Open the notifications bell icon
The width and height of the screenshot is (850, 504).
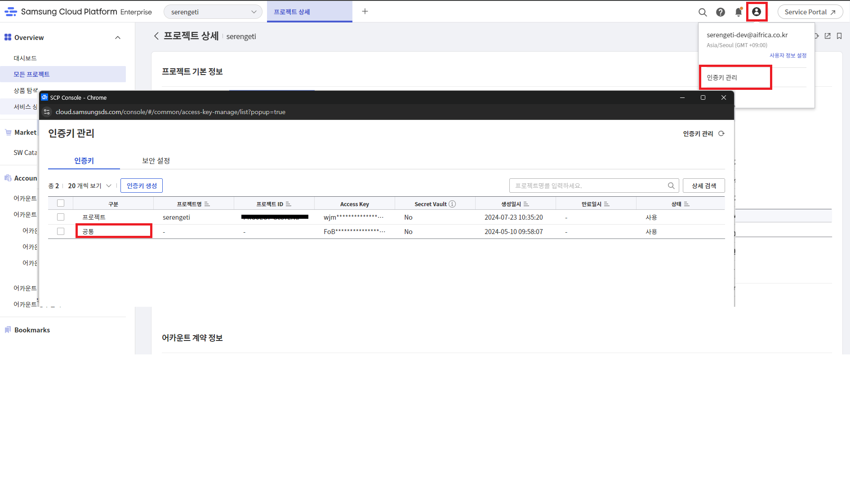coord(738,12)
